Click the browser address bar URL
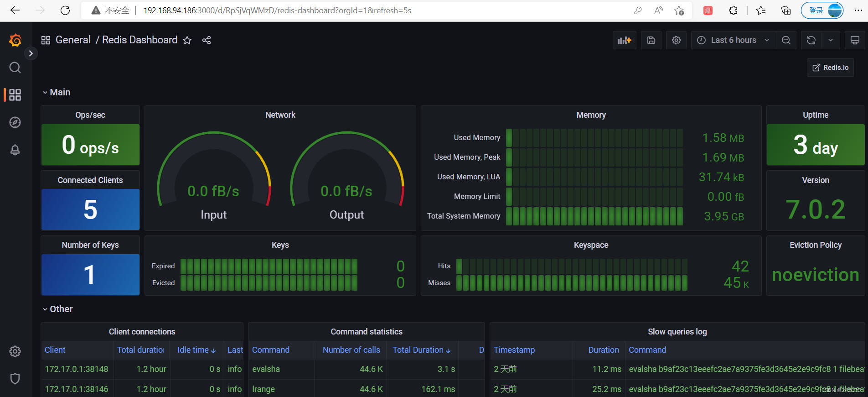Screen dimensions: 868x397 tap(277, 10)
